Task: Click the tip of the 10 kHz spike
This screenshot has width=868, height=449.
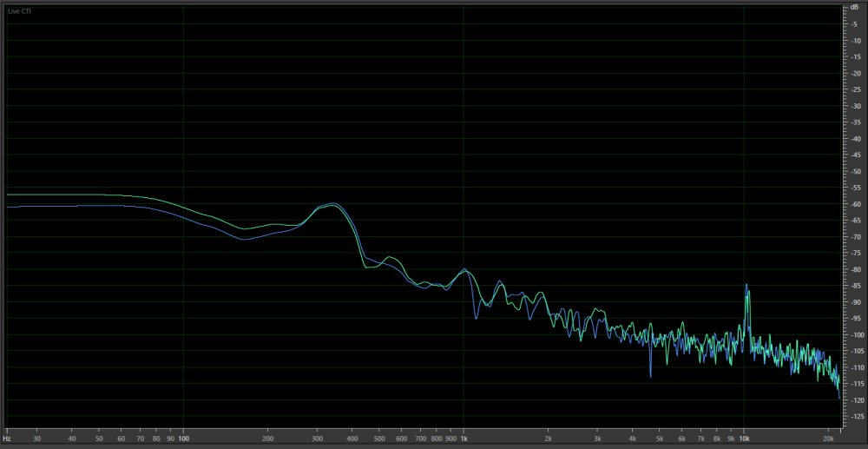Action: coord(745,284)
